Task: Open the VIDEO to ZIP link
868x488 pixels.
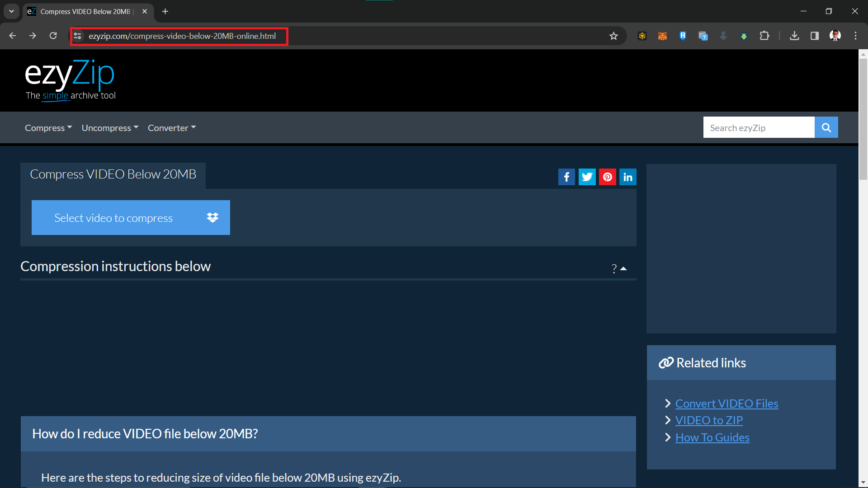Action: tap(708, 420)
